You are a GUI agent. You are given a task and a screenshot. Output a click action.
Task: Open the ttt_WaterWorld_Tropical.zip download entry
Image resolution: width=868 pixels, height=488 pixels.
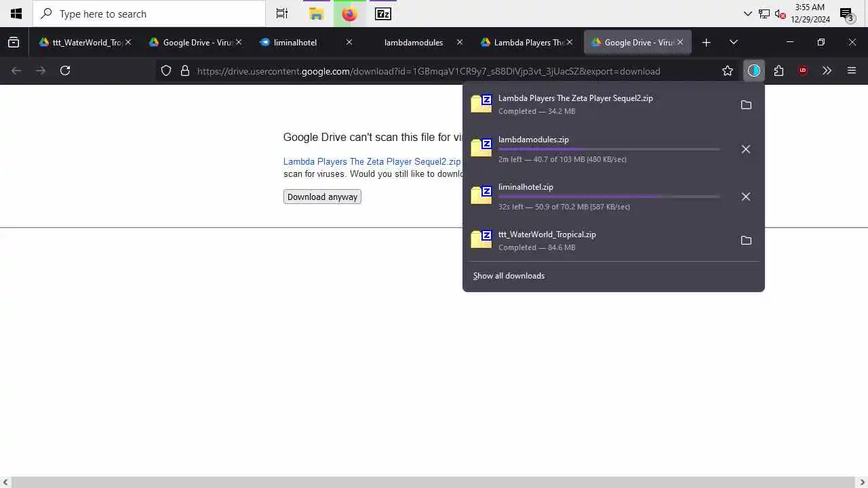click(598, 241)
